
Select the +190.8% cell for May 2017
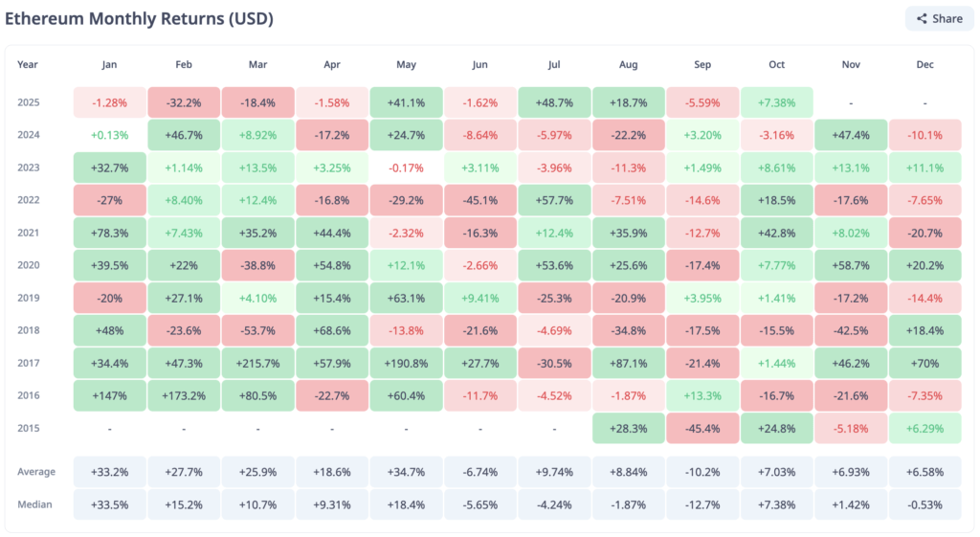406,363
